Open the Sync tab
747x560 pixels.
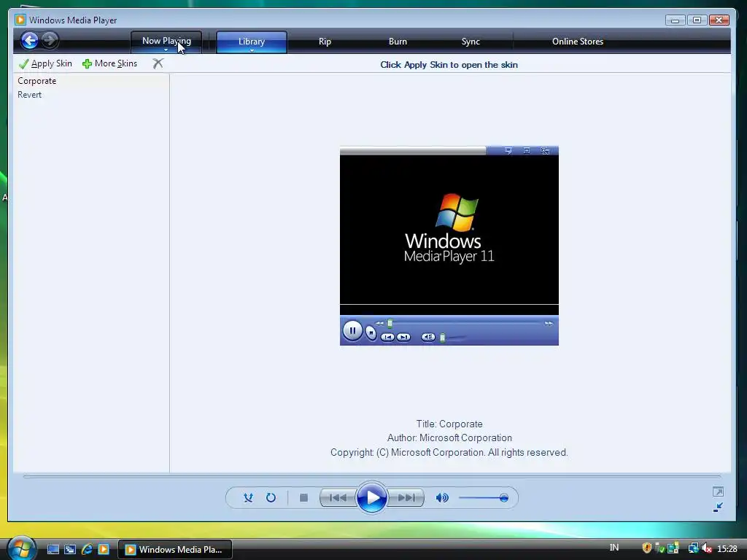click(471, 42)
